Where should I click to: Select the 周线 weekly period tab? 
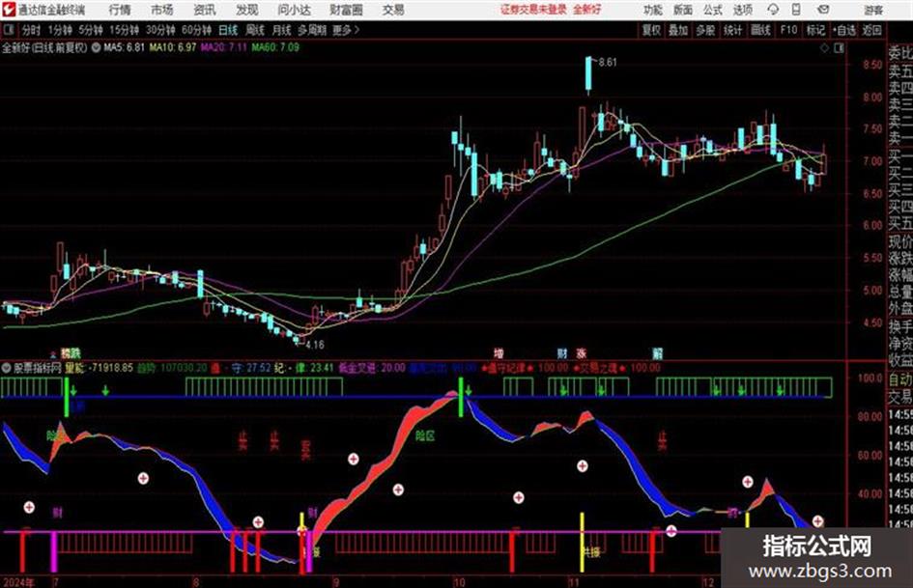point(255,30)
